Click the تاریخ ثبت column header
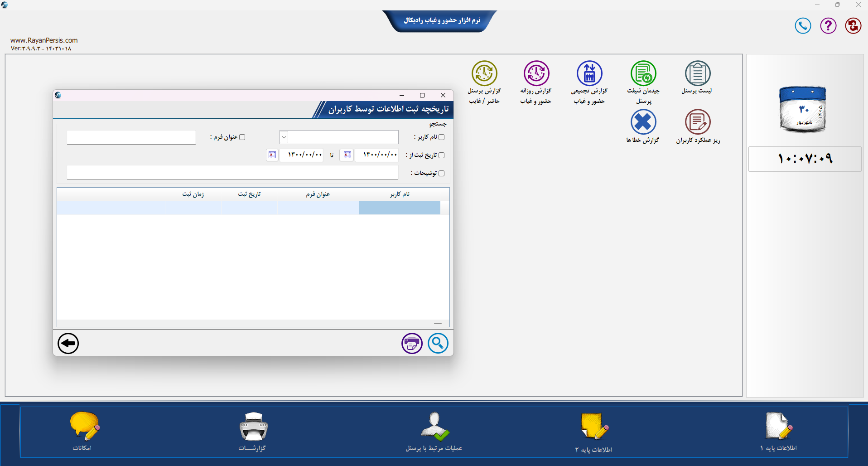868x466 pixels. point(249,194)
